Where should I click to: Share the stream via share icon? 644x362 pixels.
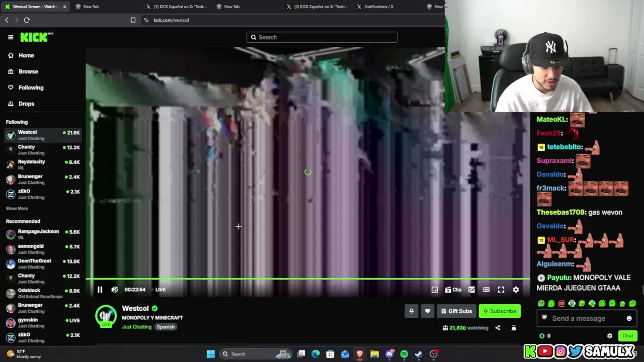click(x=498, y=328)
